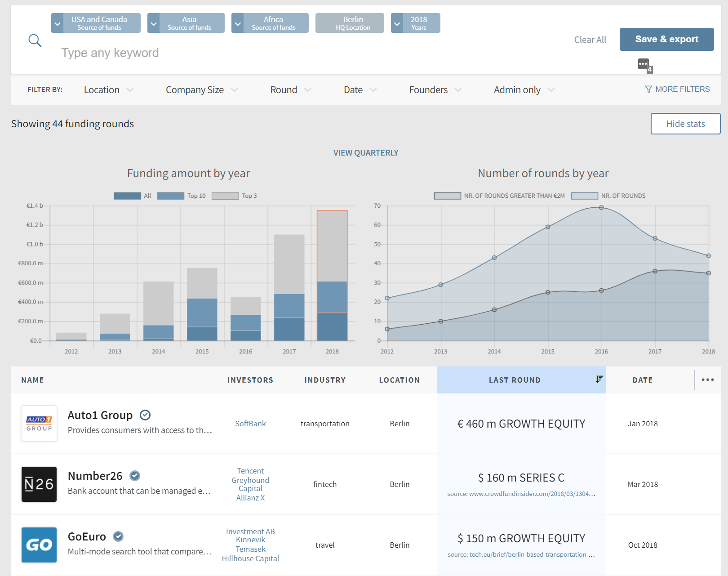
Task: Click the GoEuro verified badge icon
Action: point(118,536)
